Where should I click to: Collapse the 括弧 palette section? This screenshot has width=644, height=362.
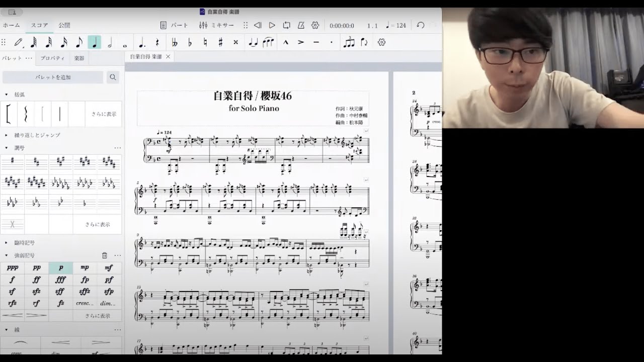pos(7,95)
